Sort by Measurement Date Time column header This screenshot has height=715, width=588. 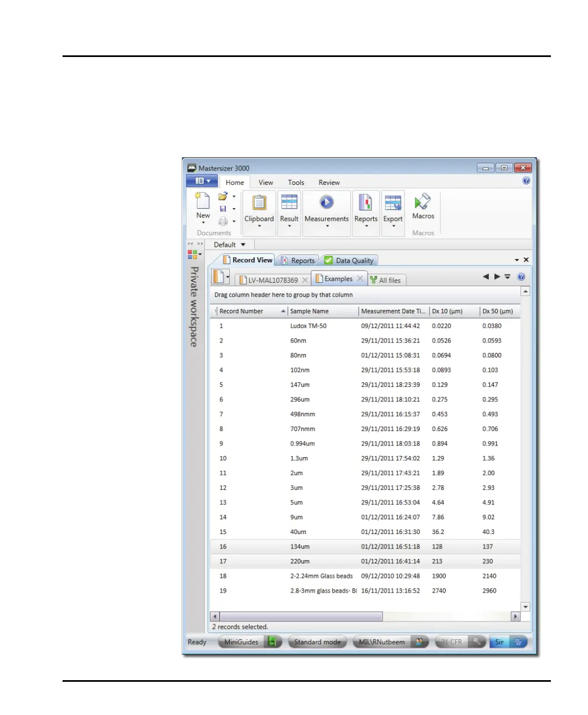point(394,311)
